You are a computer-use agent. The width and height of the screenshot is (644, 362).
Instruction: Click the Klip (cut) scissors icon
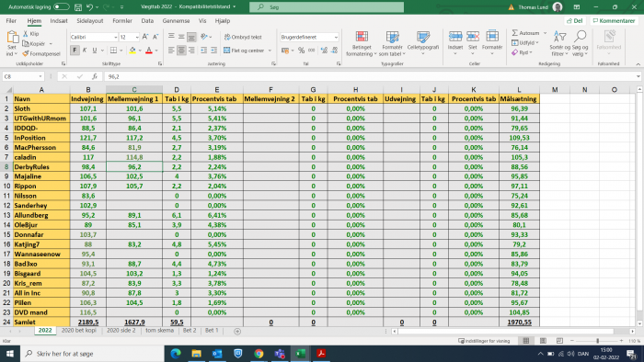pyautogui.click(x=26, y=34)
